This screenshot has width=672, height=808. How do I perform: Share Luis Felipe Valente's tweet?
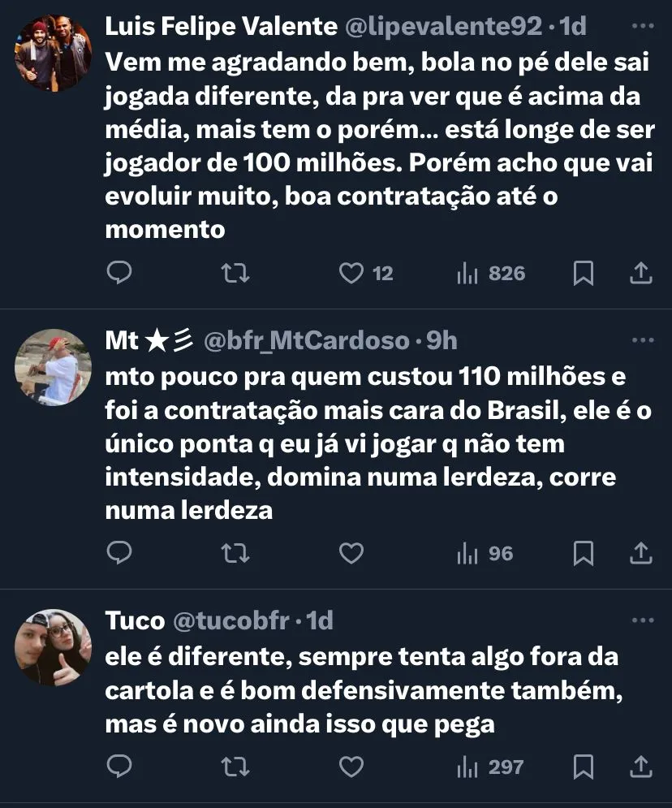click(x=641, y=273)
